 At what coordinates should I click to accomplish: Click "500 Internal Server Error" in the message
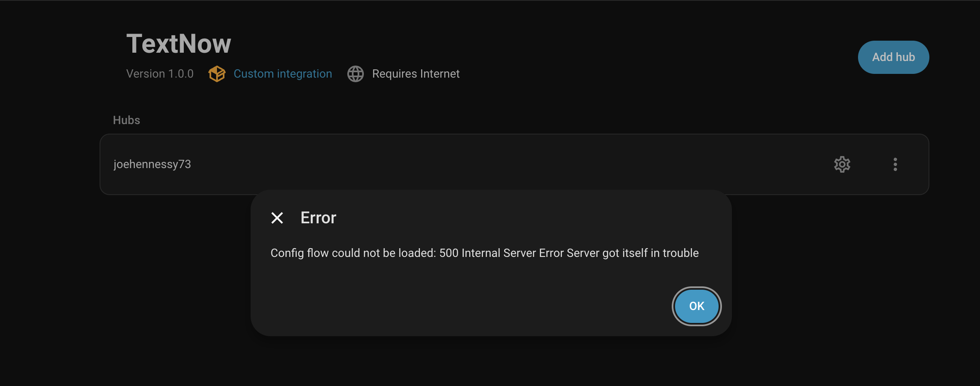tap(501, 253)
